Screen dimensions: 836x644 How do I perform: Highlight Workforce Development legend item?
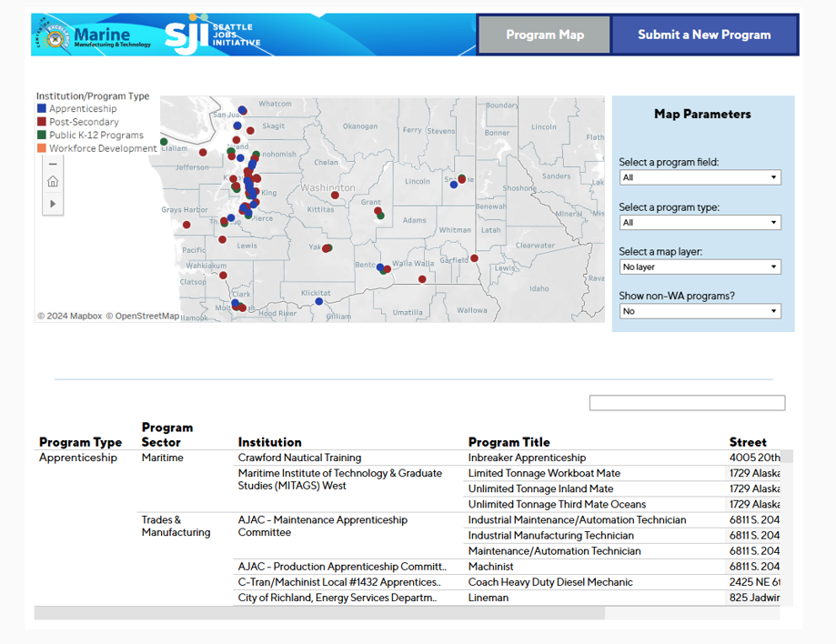point(102,148)
